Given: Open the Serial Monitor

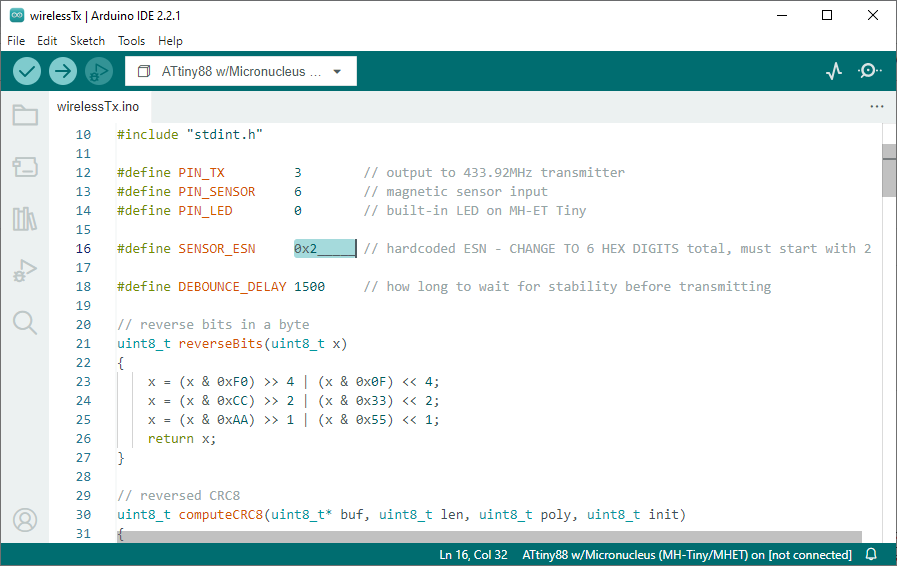Looking at the screenshot, I should click(869, 71).
